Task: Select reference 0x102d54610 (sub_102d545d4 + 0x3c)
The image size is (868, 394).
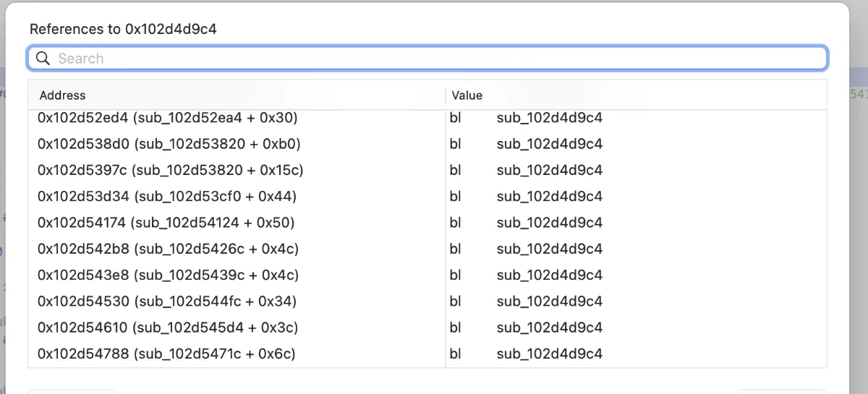Action: coord(427,327)
